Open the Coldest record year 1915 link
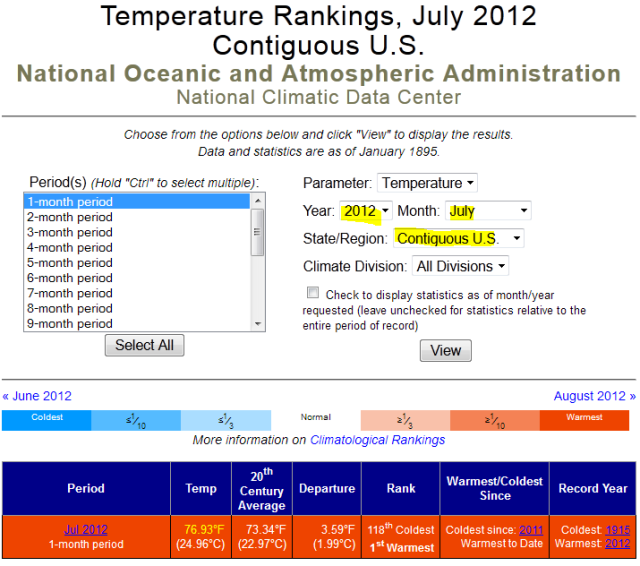This screenshot has height=566, width=640. tap(618, 530)
